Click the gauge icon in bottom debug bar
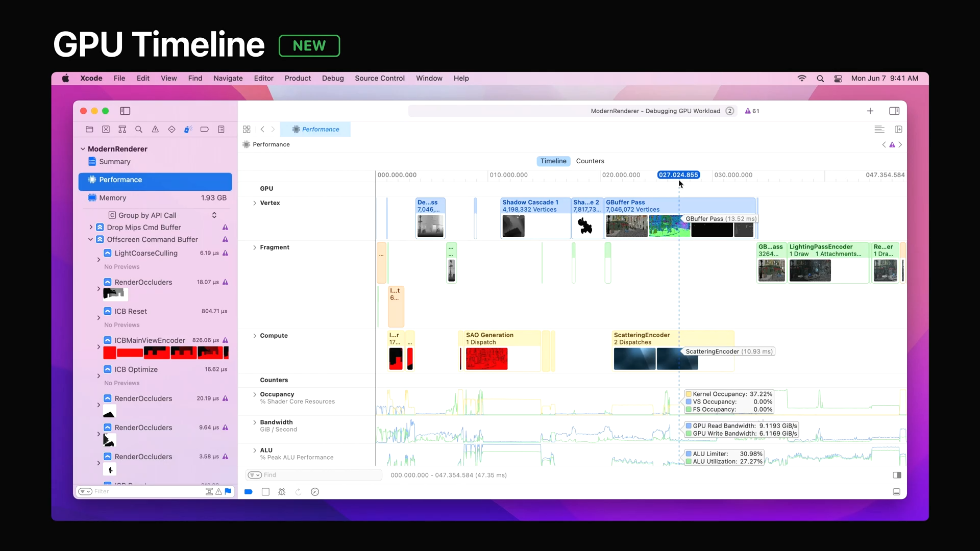The image size is (980, 551). 315,492
